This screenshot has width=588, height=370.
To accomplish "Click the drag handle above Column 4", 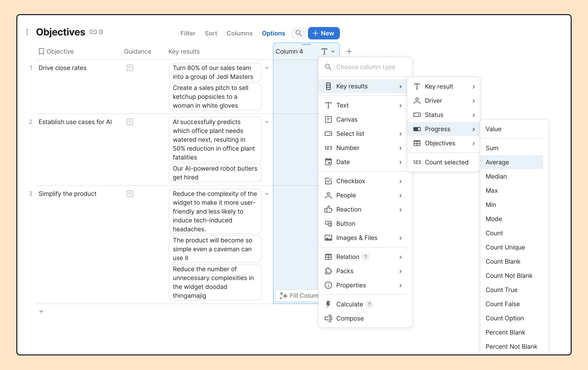I will pos(306,45).
